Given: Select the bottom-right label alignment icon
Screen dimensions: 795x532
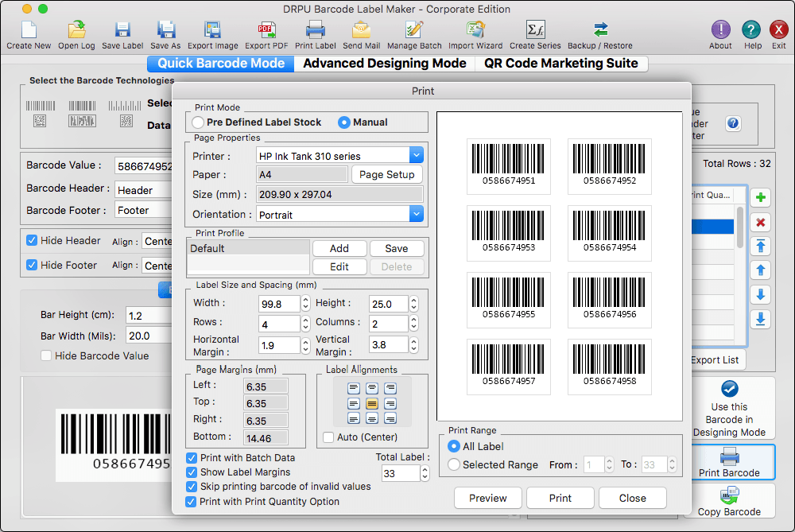Looking at the screenshot, I should coord(390,418).
